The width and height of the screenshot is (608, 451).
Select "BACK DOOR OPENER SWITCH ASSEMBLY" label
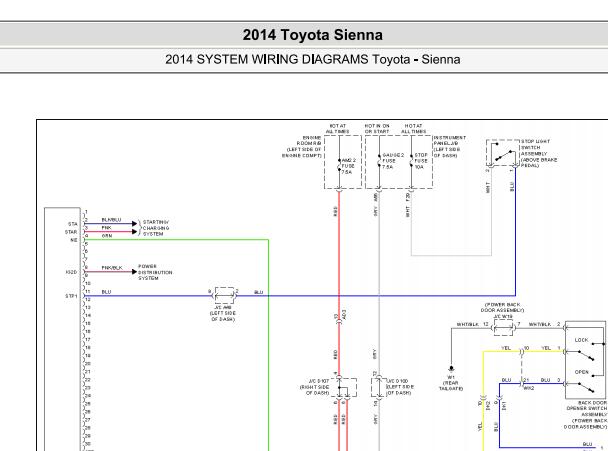pos(587,415)
